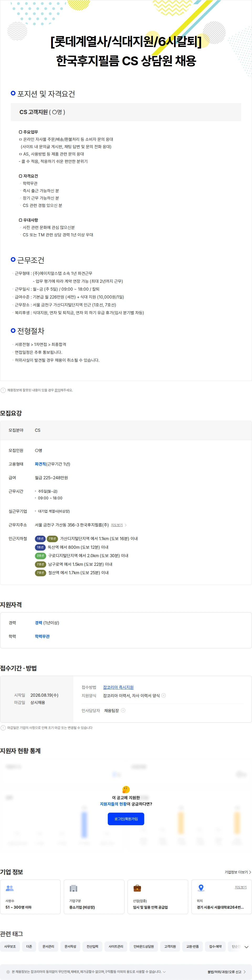
Task: Click the map pin icon on the 위치 card
Action: (x=201, y=888)
